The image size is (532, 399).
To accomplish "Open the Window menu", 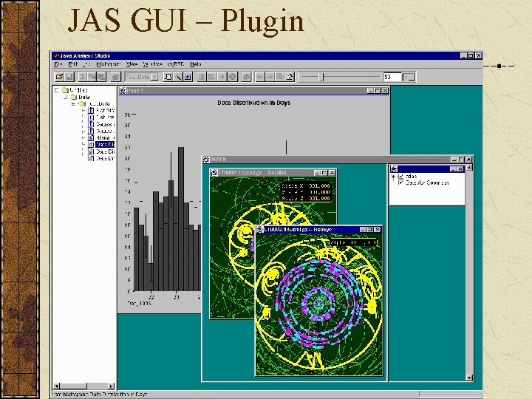I will click(152, 64).
